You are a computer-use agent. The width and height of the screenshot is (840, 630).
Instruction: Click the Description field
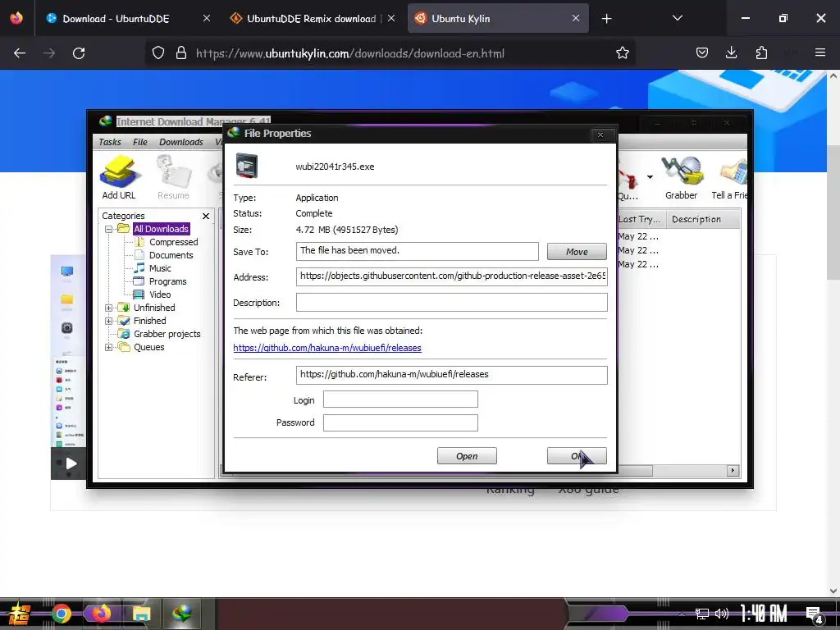click(x=452, y=302)
